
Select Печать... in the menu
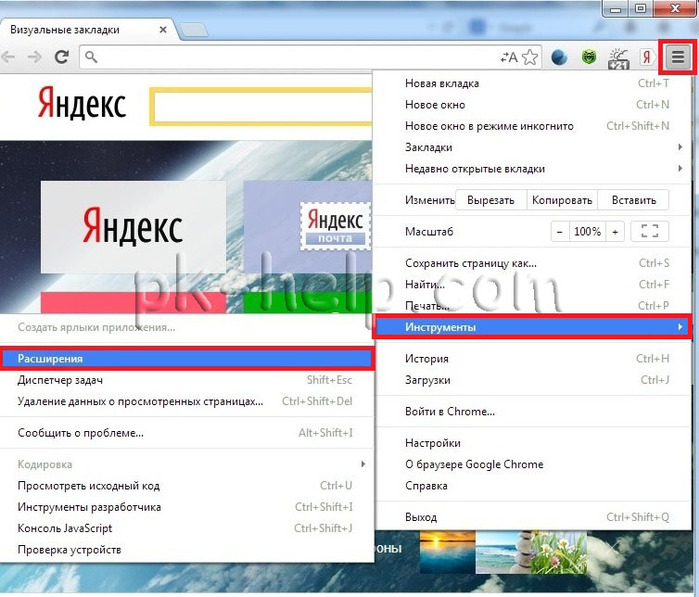(533, 306)
